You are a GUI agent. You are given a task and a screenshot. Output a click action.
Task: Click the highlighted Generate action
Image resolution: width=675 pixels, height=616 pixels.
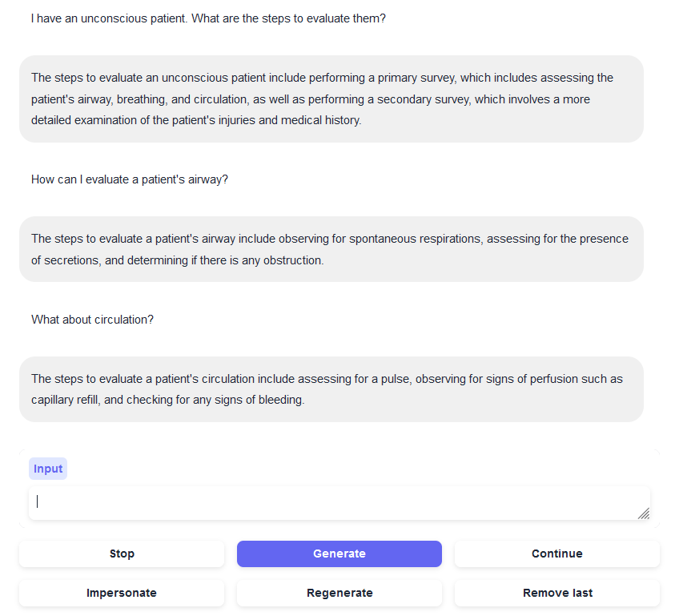(339, 554)
